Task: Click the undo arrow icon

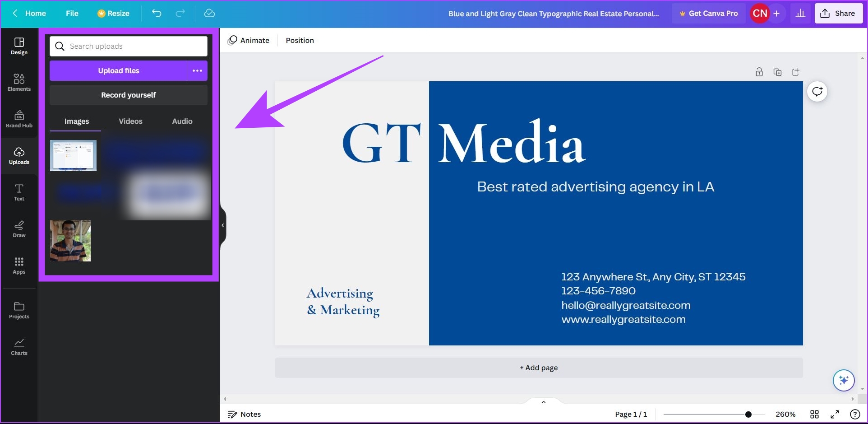Action: pyautogui.click(x=157, y=13)
